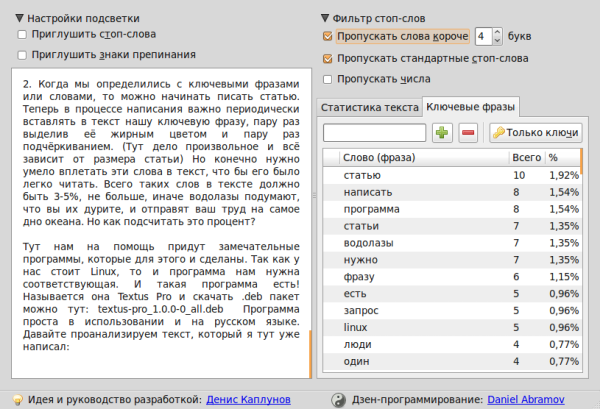Click the green plus add-phrase icon
The width and height of the screenshot is (600, 409).
point(442,133)
